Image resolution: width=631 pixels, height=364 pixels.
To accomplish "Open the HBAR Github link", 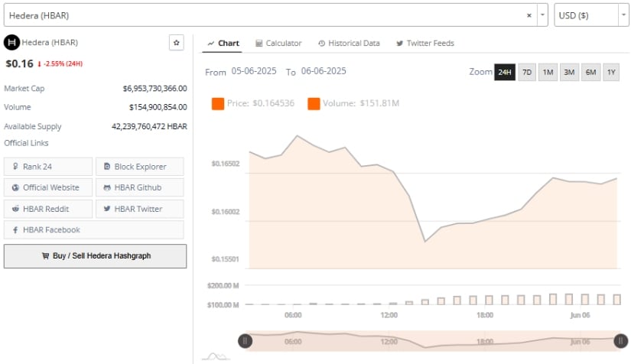I will (x=140, y=187).
